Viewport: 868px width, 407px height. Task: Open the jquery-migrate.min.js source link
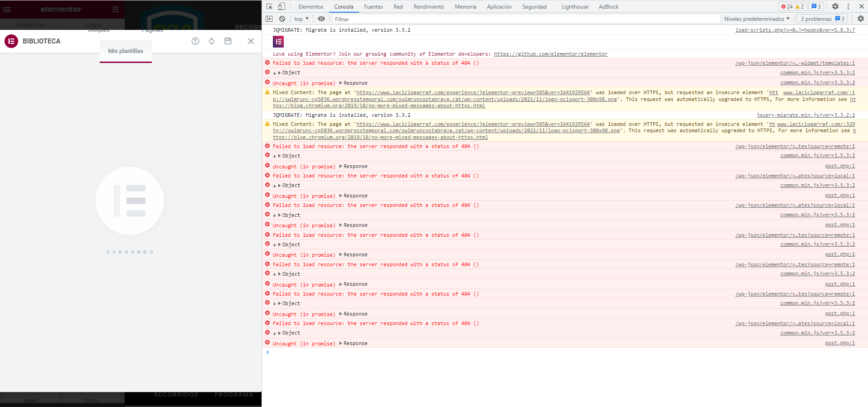click(805, 115)
